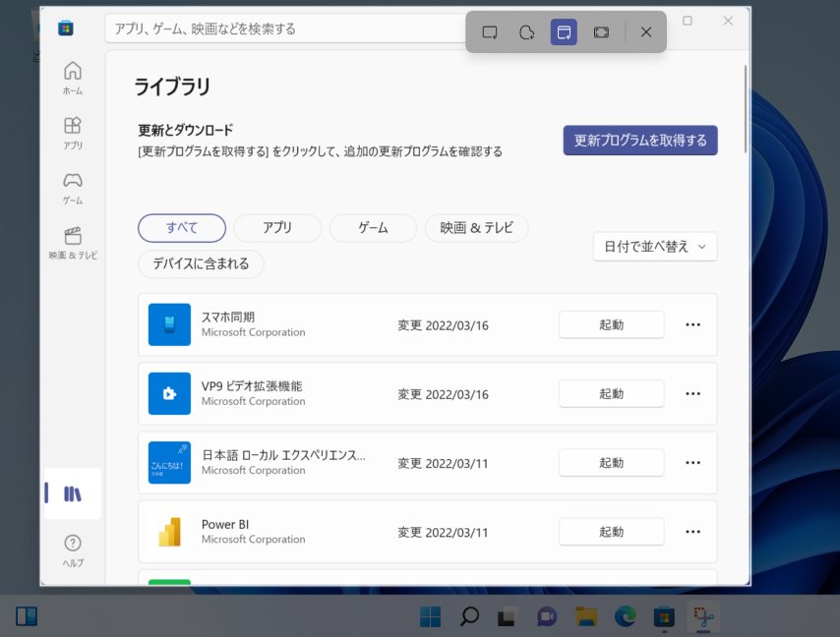Click 更新プログラムを取得する button
This screenshot has height=637, width=840.
click(640, 141)
